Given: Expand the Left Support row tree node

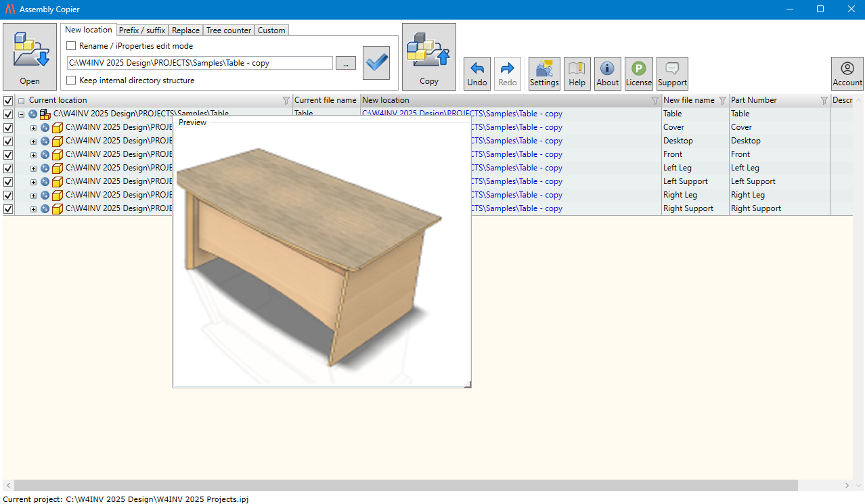Looking at the screenshot, I should tap(33, 182).
